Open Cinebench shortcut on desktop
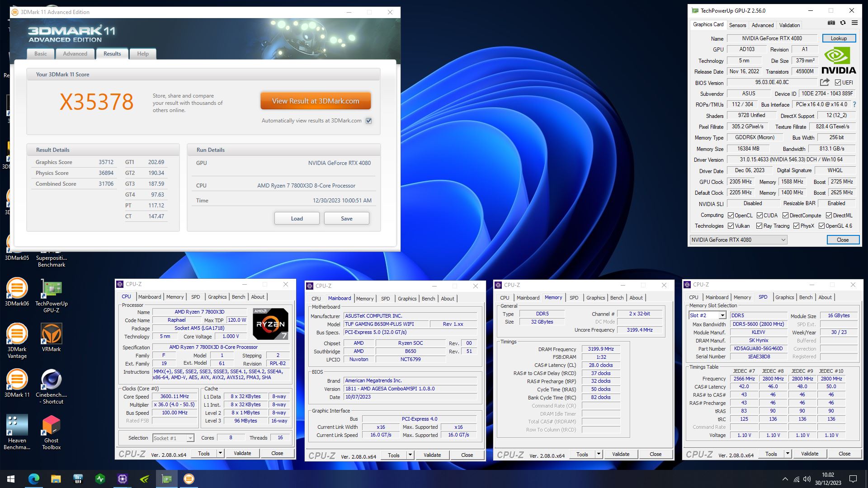The height and width of the screenshot is (488, 868). coord(51,387)
